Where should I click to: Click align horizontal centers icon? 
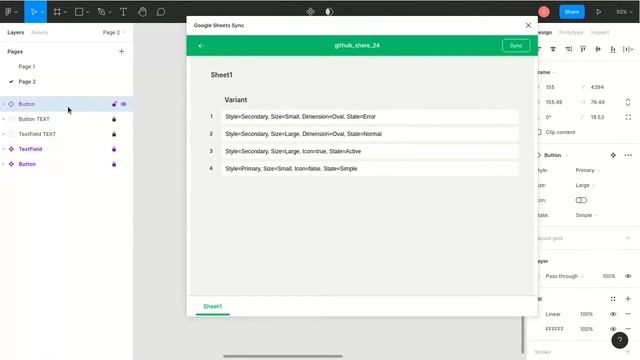553,49
